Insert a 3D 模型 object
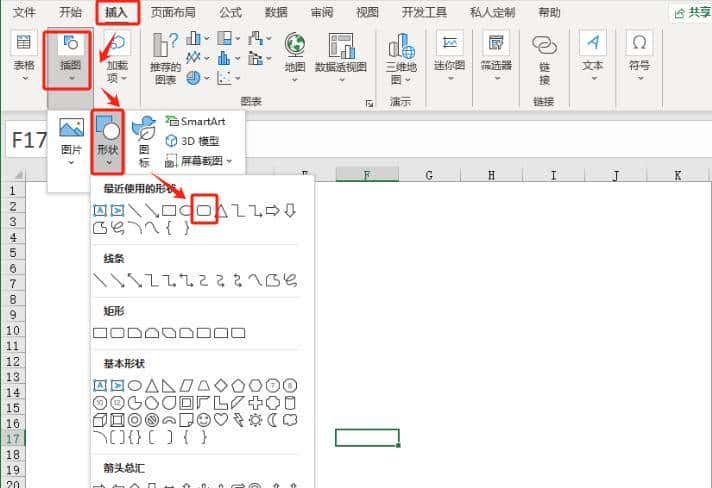Screen dimensions: 712x488 (x=192, y=141)
